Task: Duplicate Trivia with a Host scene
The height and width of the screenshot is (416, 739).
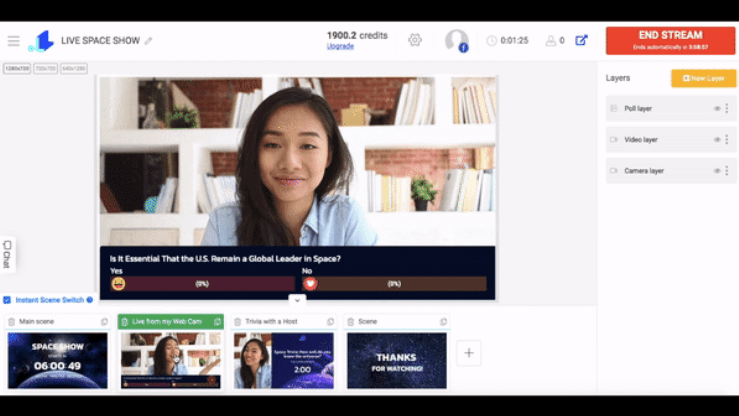Action: point(330,322)
